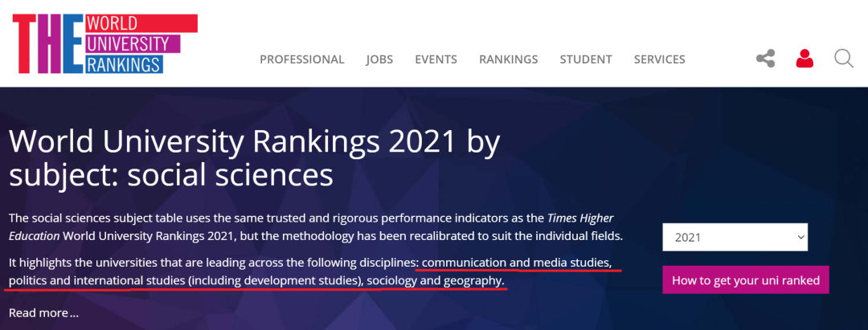
Task: Click How to get your uni ranked
Action: click(x=746, y=279)
